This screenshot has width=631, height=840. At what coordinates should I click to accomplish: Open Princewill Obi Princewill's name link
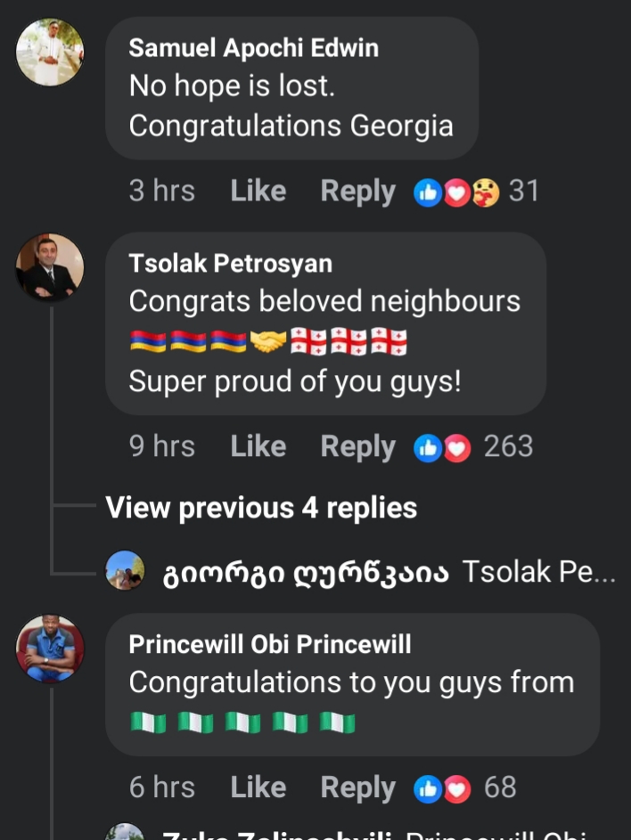[270, 645]
